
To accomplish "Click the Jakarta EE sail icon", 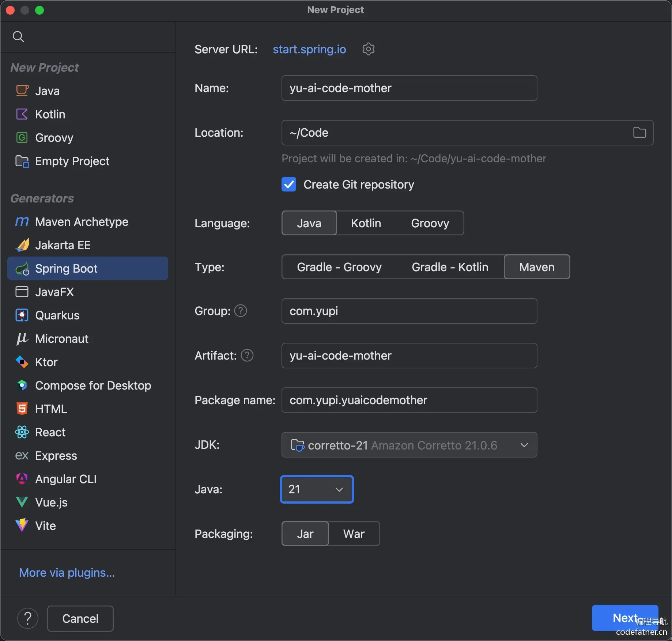I will coord(22,245).
